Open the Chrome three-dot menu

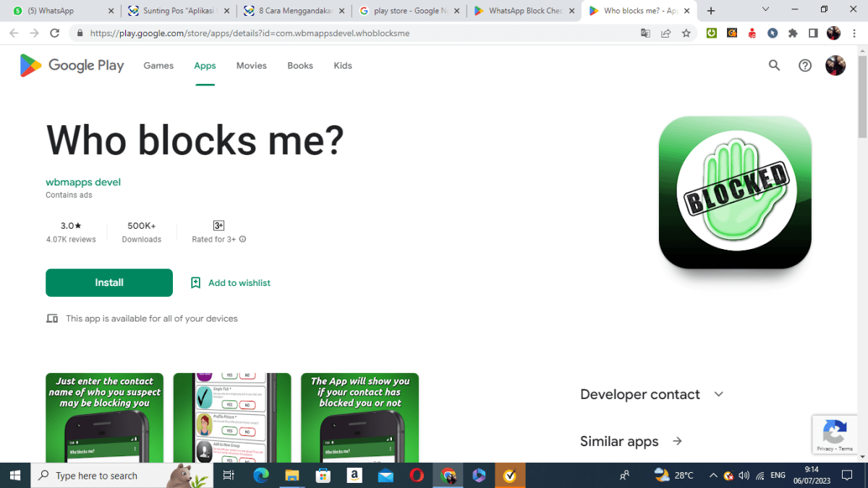coord(854,33)
